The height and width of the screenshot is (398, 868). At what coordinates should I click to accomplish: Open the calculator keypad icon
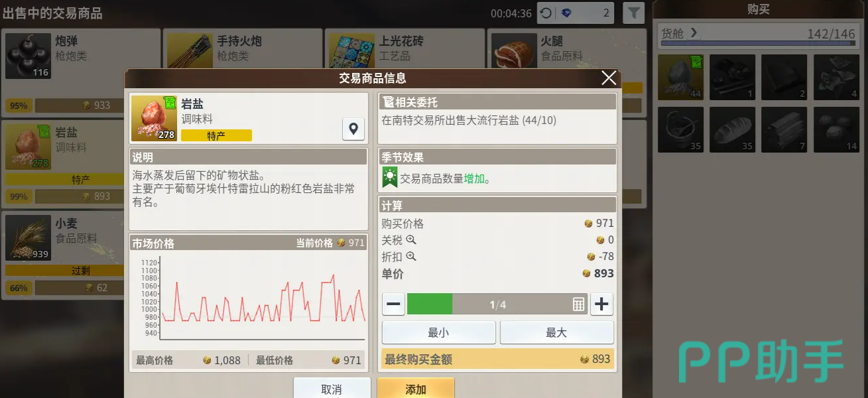(578, 304)
